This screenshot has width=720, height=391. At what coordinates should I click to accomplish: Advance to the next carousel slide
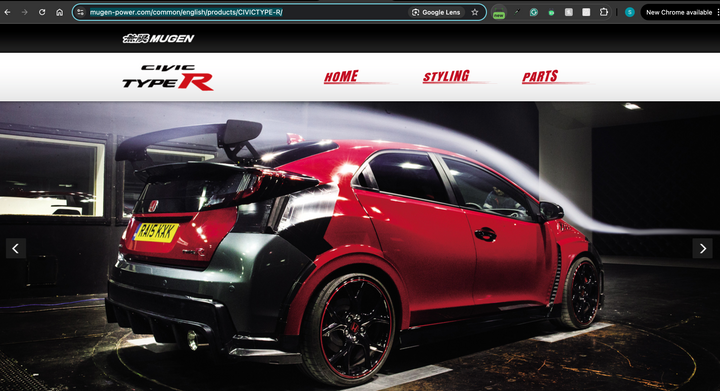[703, 248]
